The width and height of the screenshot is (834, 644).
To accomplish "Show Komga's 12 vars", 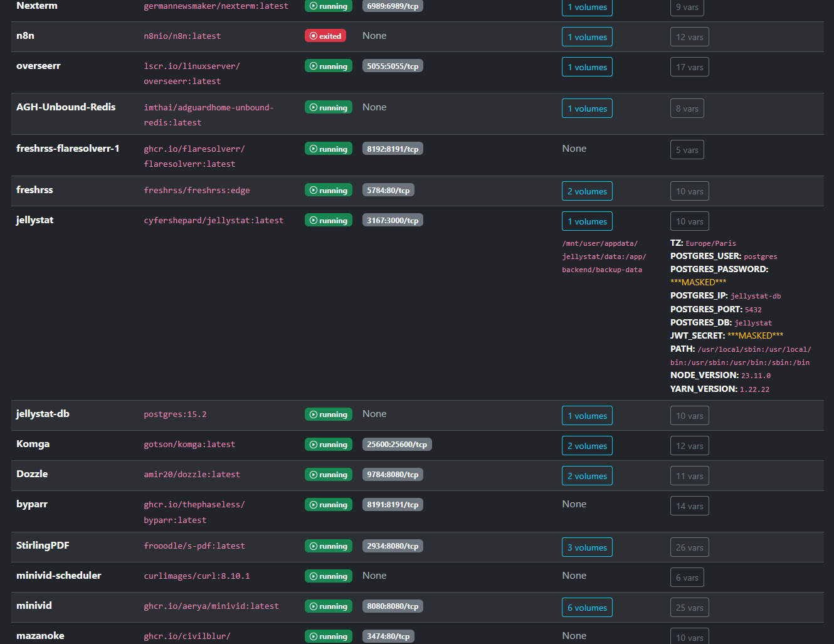I will (690, 446).
